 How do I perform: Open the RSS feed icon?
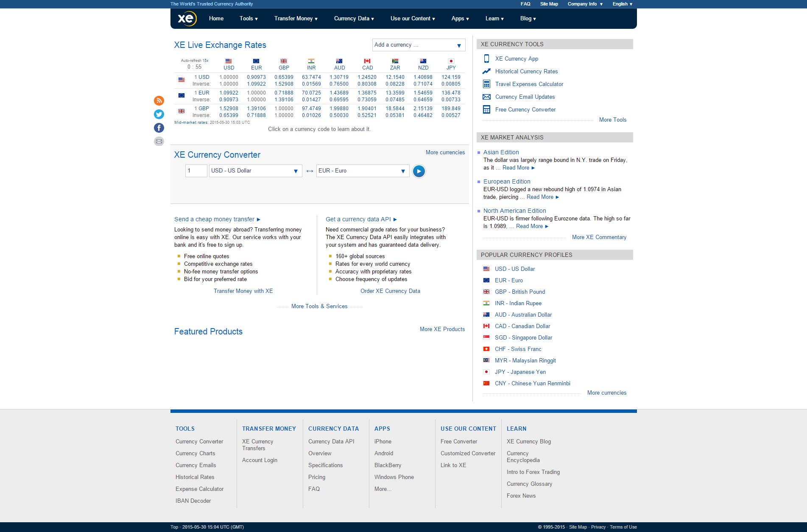[159, 100]
